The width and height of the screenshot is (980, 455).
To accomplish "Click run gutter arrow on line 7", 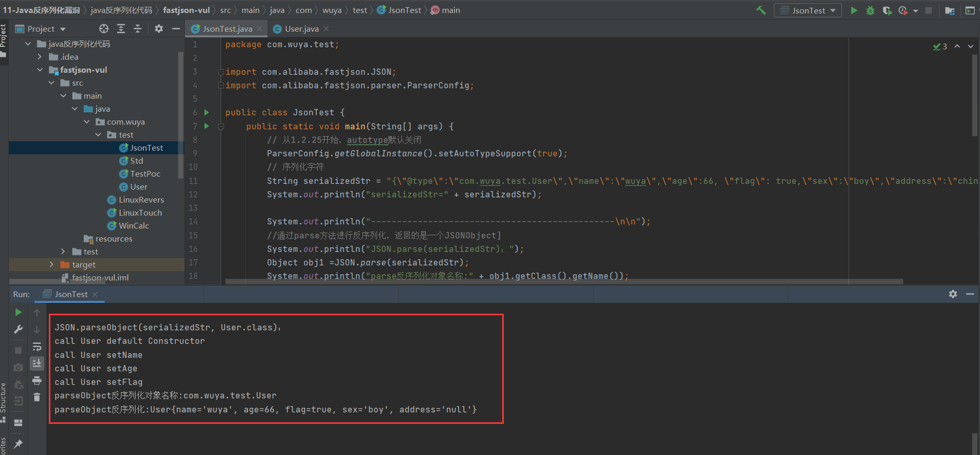I will pos(207,126).
